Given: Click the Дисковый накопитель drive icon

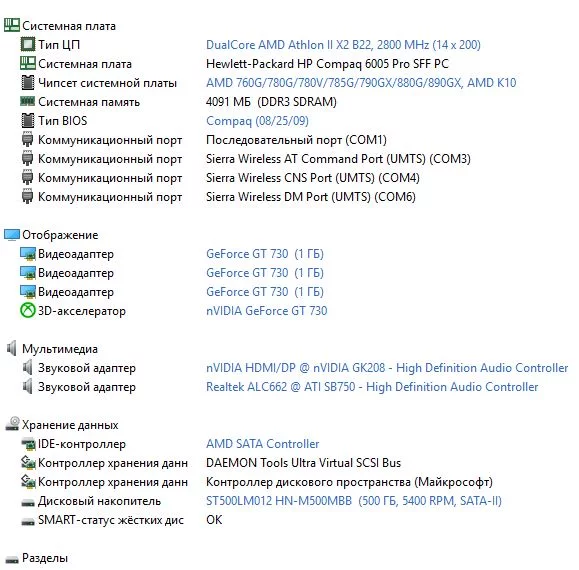Looking at the screenshot, I should click(28, 502).
